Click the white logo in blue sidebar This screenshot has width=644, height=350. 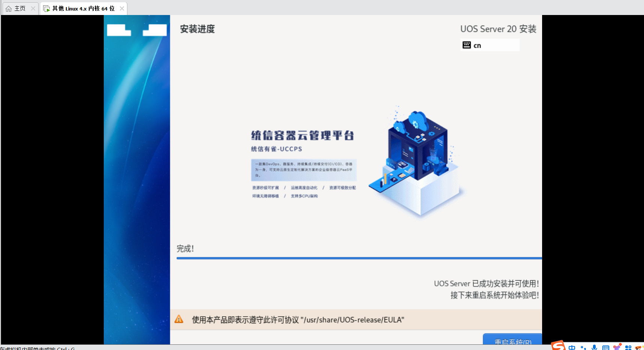(137, 30)
